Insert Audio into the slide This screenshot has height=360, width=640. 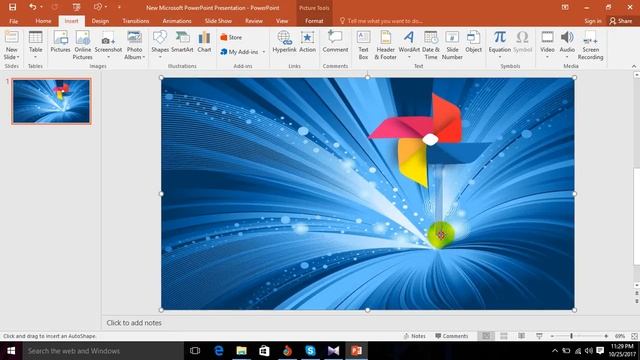[567, 45]
